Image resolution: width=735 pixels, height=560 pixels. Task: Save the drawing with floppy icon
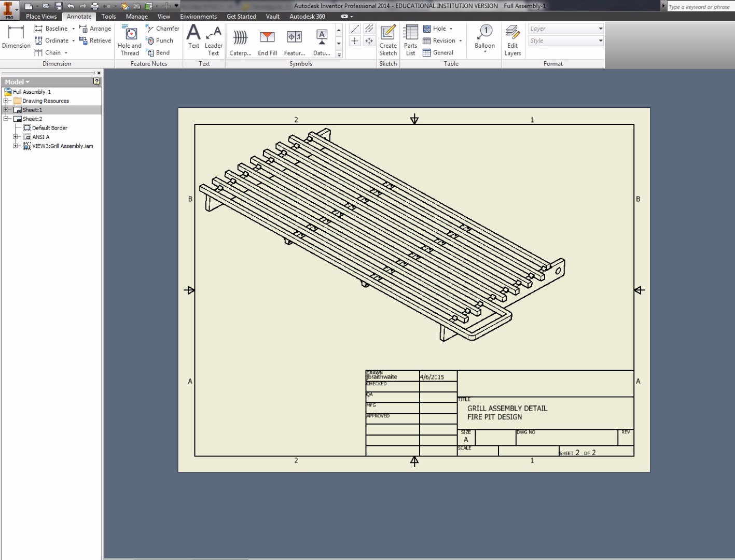[58, 6]
